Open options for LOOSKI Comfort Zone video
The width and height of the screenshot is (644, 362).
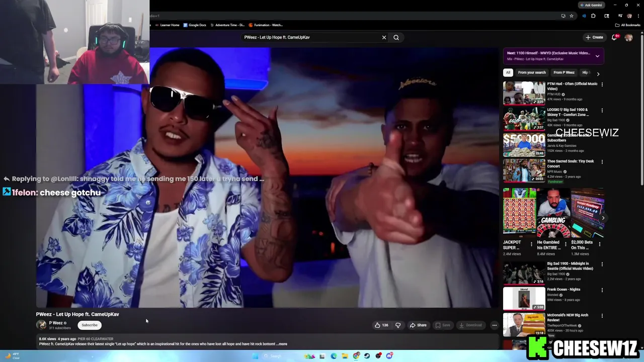coord(602,110)
